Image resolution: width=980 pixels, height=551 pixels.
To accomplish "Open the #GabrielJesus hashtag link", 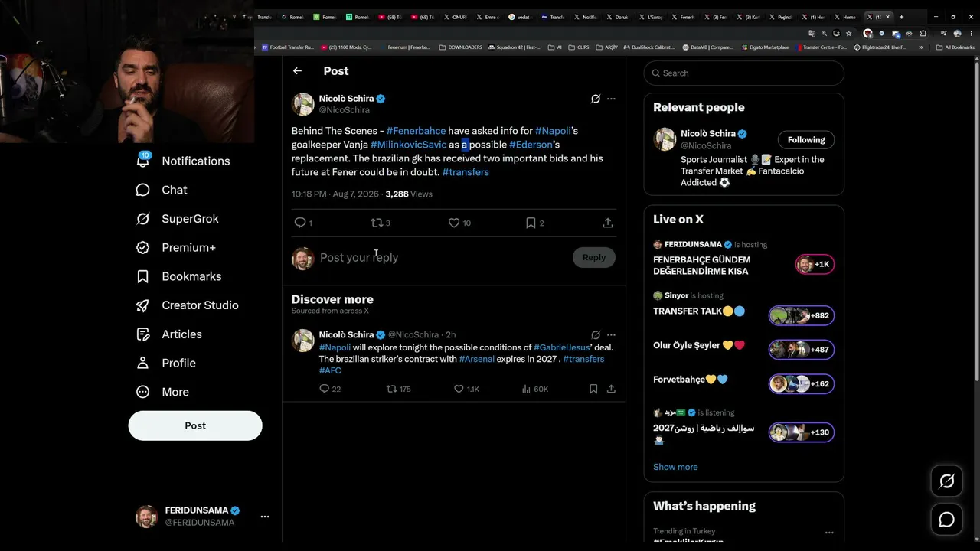I will click(562, 347).
